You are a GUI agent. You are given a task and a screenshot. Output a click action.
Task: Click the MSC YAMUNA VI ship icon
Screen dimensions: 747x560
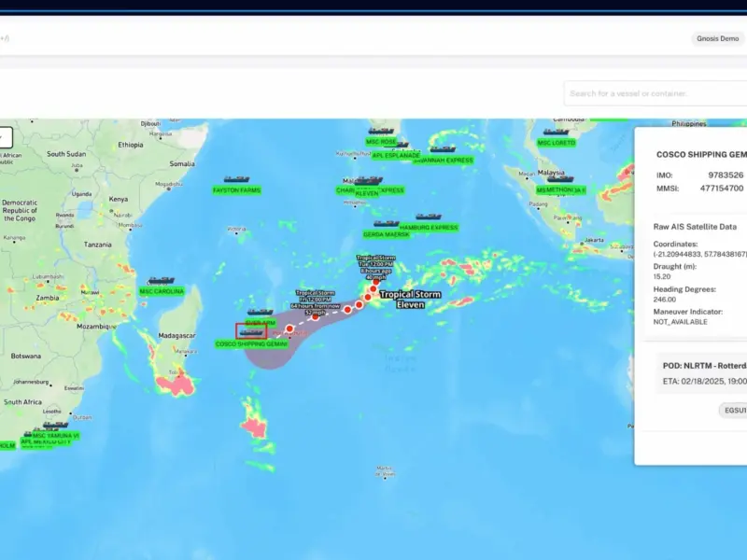(56, 425)
